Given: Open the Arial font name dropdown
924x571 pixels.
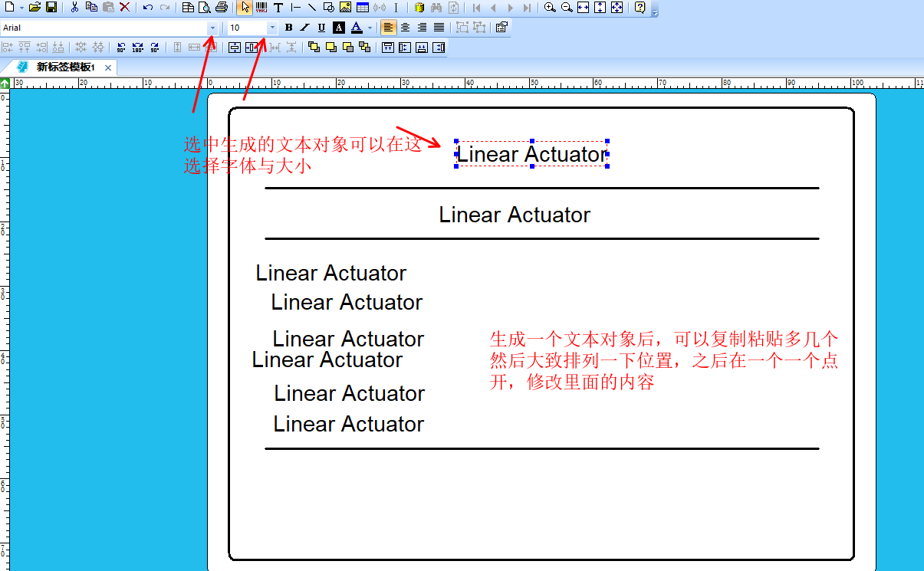Looking at the screenshot, I should [212, 28].
